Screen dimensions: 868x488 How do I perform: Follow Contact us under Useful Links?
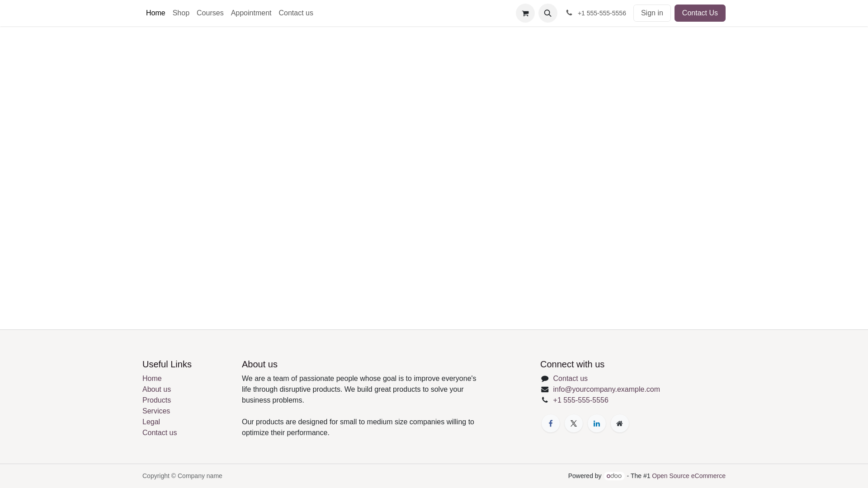point(160,433)
